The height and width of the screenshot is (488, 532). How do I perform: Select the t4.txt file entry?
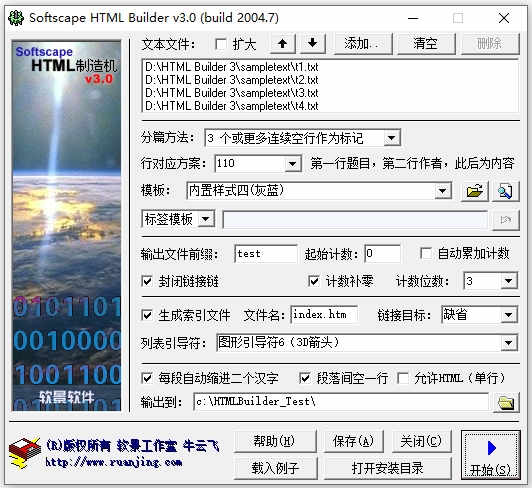coord(232,106)
